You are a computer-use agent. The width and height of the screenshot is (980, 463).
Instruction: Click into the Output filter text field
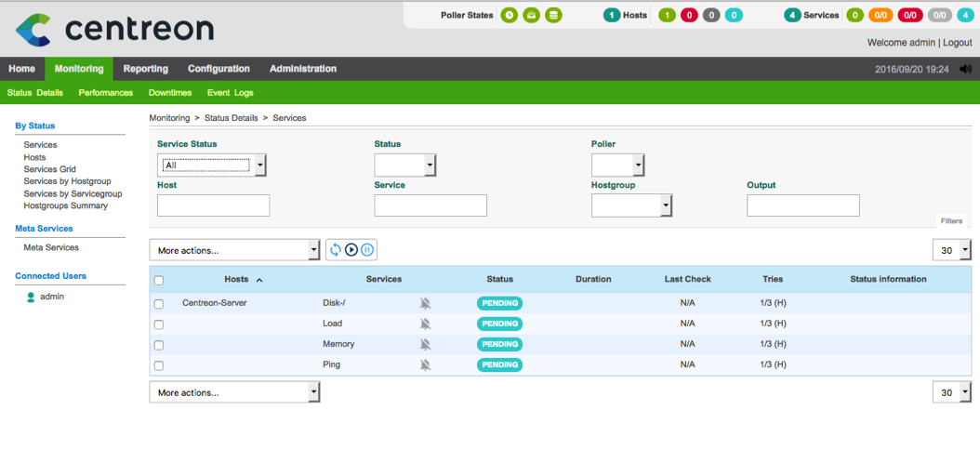pos(802,205)
